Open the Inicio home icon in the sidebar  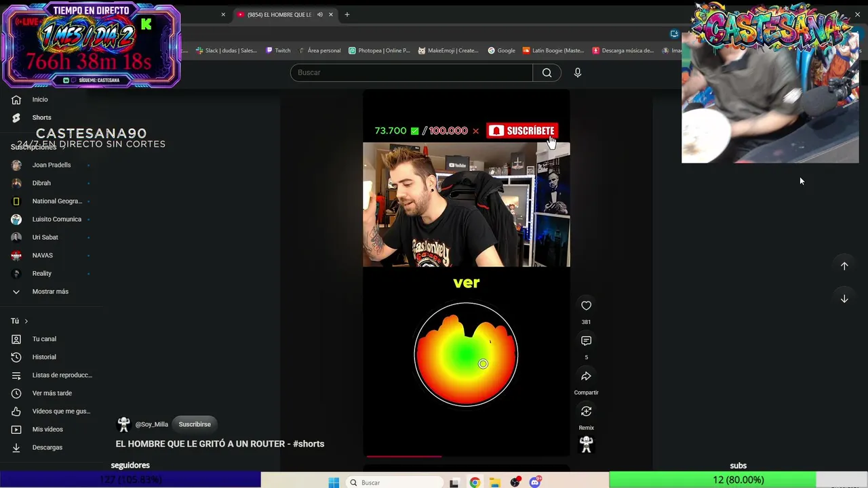[x=16, y=100]
